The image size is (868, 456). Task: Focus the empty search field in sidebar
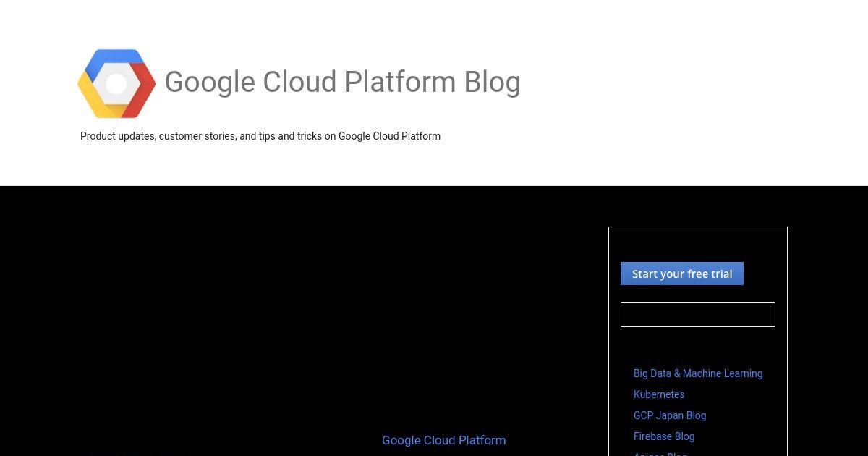698,315
